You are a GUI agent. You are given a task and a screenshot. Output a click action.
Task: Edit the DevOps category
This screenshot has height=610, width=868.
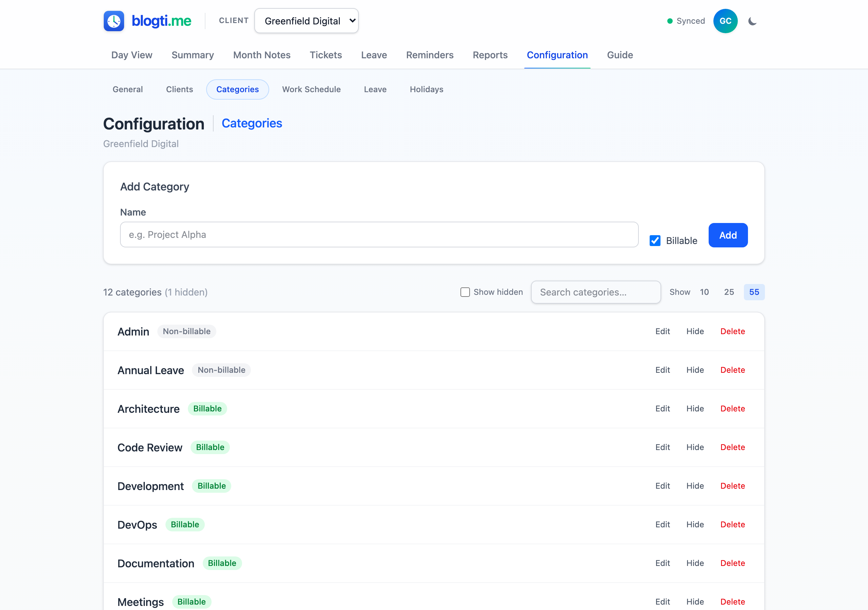click(x=662, y=525)
